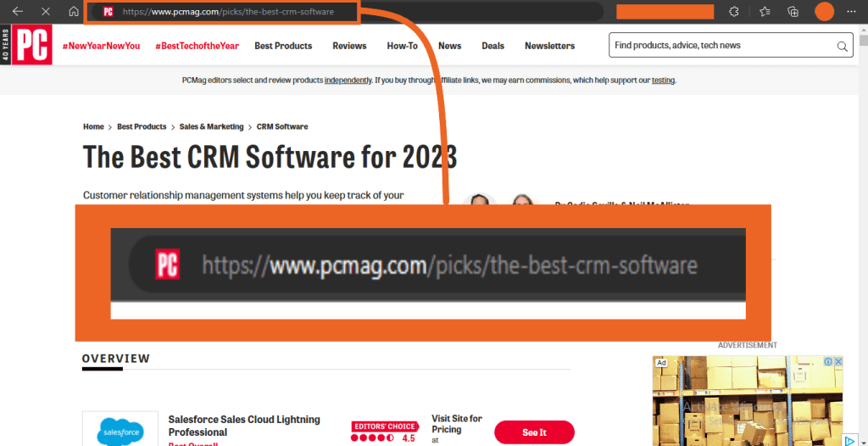This screenshot has height=446, width=868.
Task: Click the warehouse boxes advertisement image
Action: click(748, 401)
